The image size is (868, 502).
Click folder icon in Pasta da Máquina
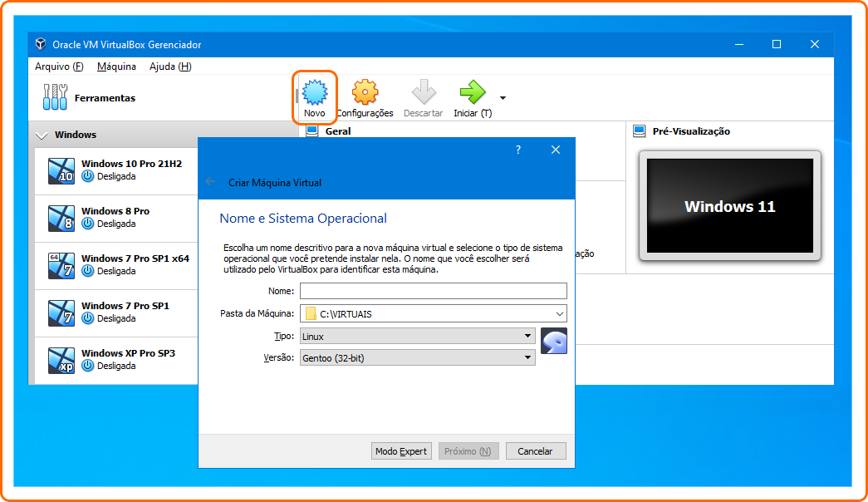[311, 313]
